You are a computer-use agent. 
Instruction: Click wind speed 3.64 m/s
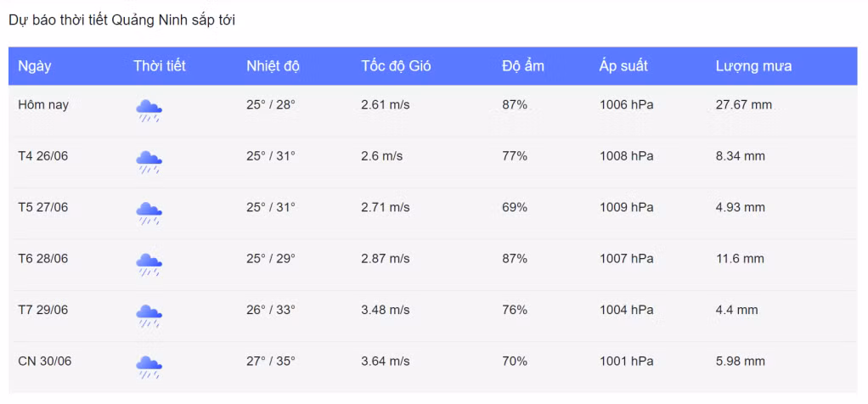(386, 362)
